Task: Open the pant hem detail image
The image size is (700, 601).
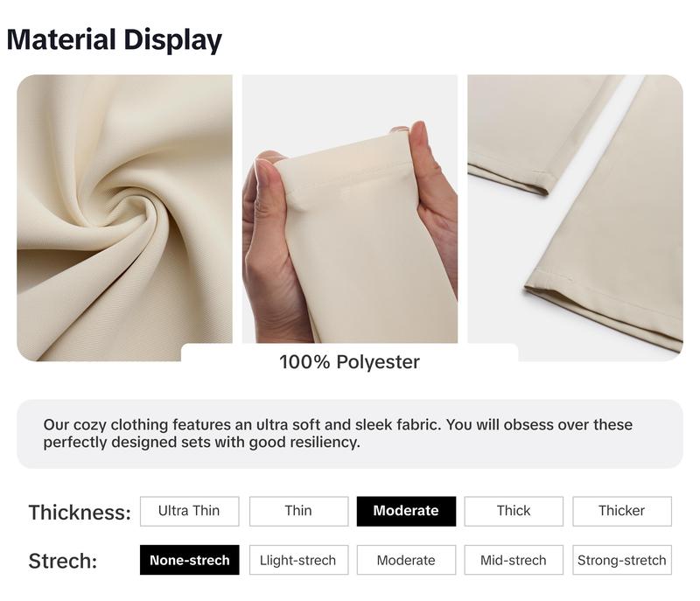Action: (x=576, y=218)
